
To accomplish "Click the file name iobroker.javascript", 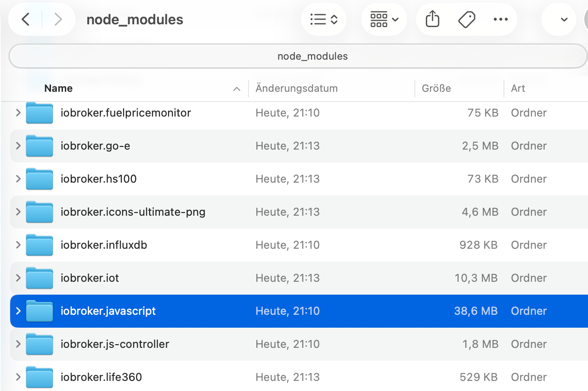I will (108, 311).
